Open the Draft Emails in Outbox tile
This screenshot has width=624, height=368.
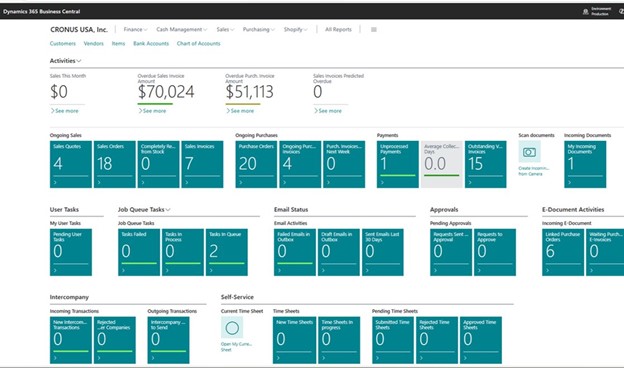pyautogui.click(x=339, y=252)
